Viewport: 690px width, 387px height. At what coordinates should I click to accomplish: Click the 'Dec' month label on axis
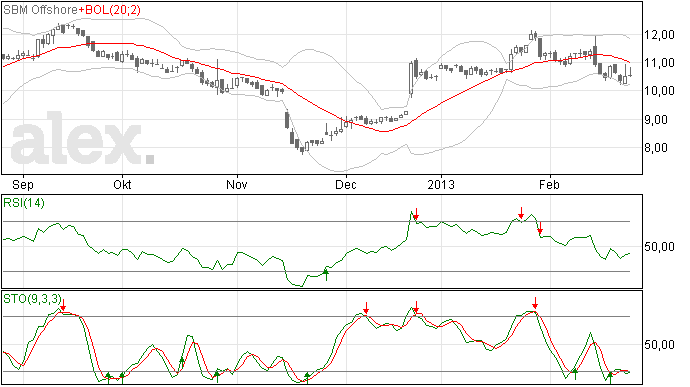[345, 184]
